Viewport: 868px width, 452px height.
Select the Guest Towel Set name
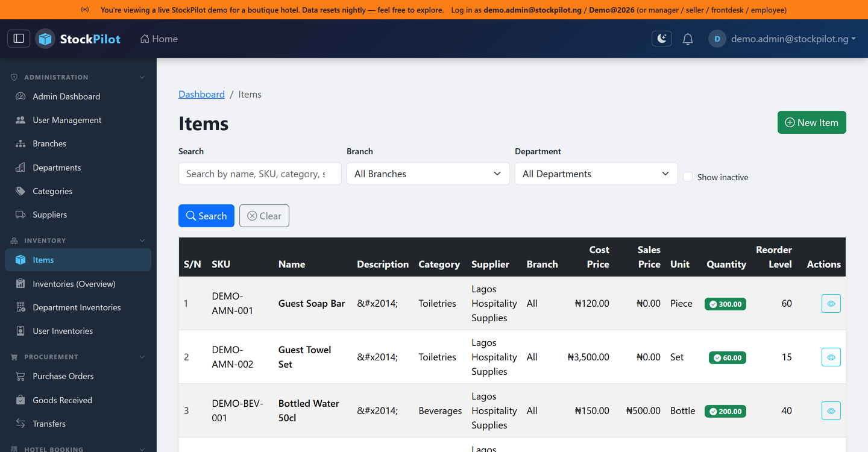pos(305,357)
